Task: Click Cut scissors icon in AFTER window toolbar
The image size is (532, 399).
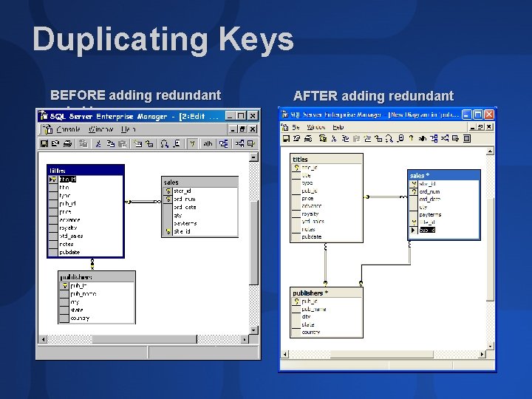Action: pyautogui.click(x=334, y=138)
